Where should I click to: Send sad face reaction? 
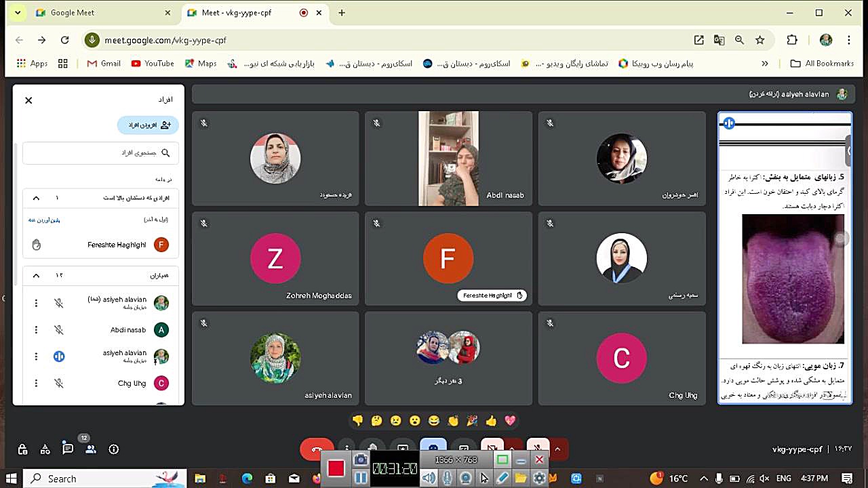coord(395,421)
